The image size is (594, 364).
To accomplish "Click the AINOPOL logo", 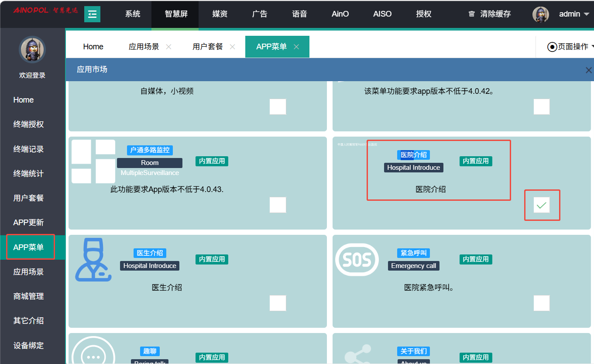I will [45, 10].
